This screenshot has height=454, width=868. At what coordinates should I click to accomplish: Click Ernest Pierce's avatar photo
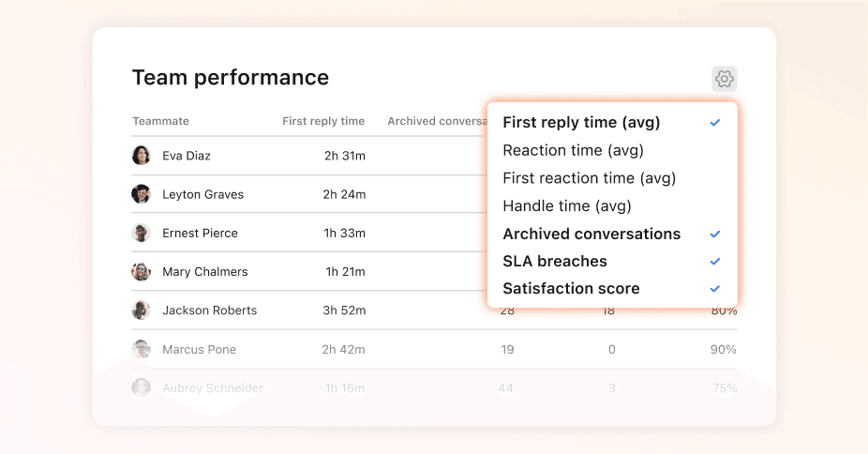point(142,233)
